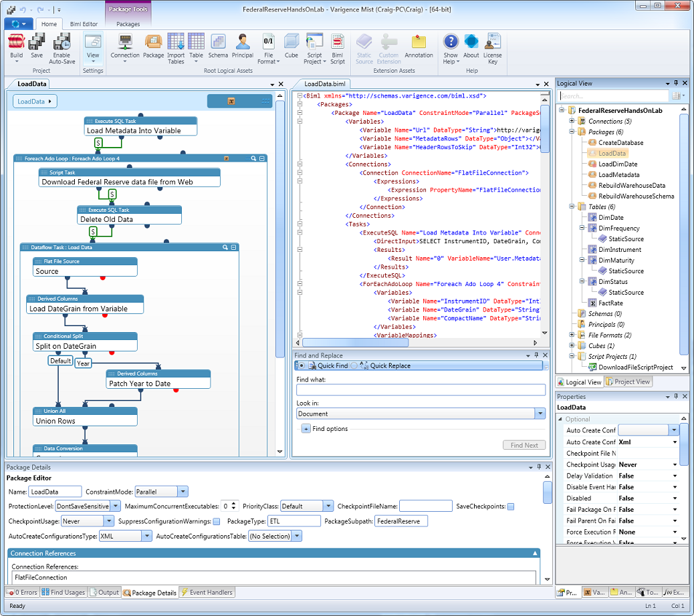Viewport: 694px width, 616px height.
Task: Switch to the Home ribbon tab
Action: (x=49, y=24)
